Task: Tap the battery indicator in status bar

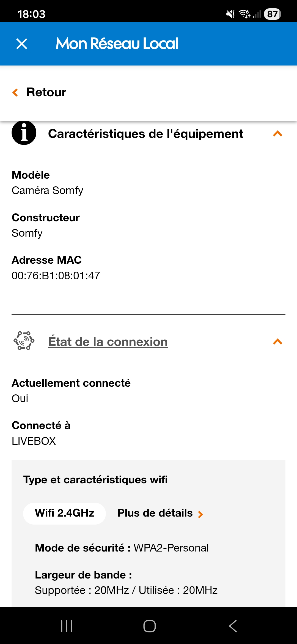Action: coord(272,14)
